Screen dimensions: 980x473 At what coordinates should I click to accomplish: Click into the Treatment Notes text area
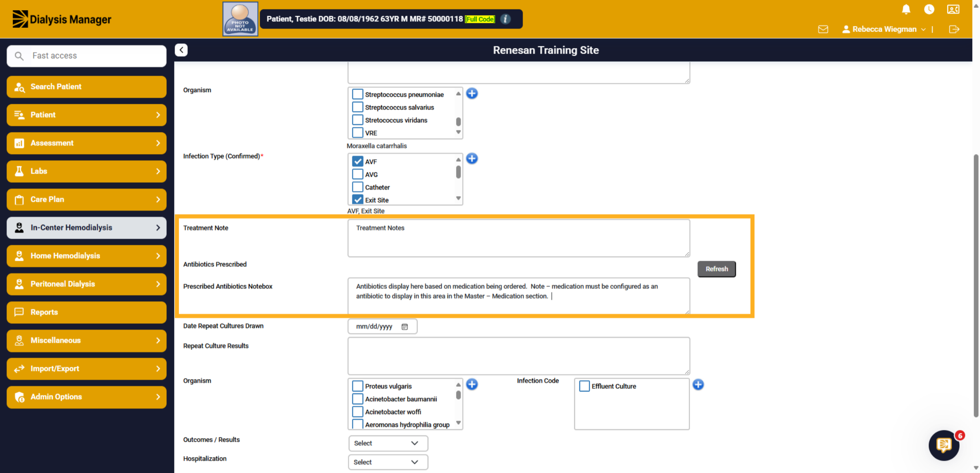point(519,238)
